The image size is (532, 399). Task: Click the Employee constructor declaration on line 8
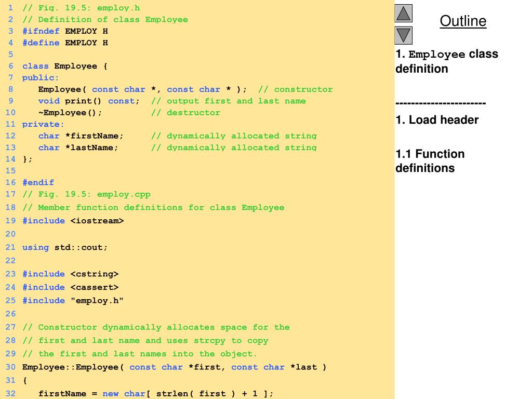click(x=142, y=89)
